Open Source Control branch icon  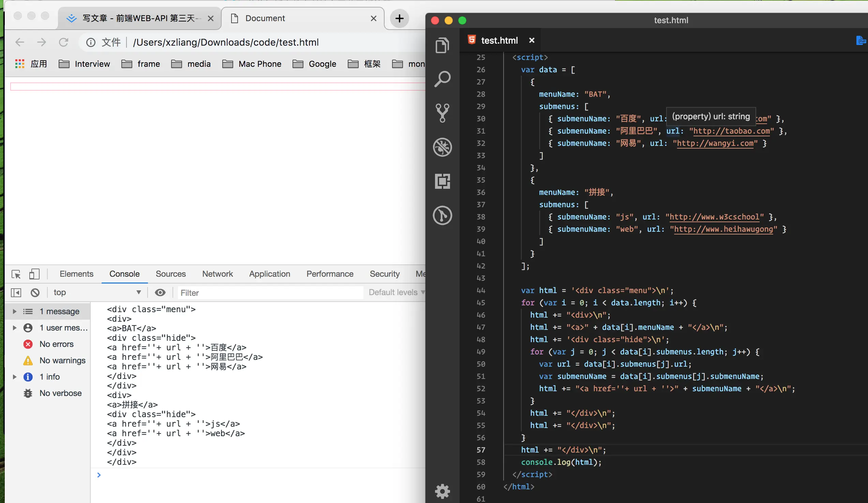(x=442, y=113)
